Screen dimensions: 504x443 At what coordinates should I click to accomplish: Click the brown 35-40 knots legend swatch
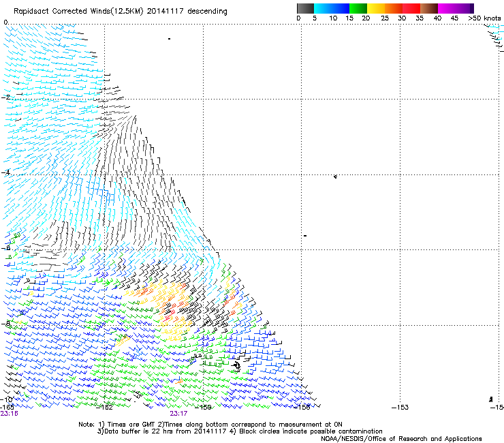pos(429,8)
